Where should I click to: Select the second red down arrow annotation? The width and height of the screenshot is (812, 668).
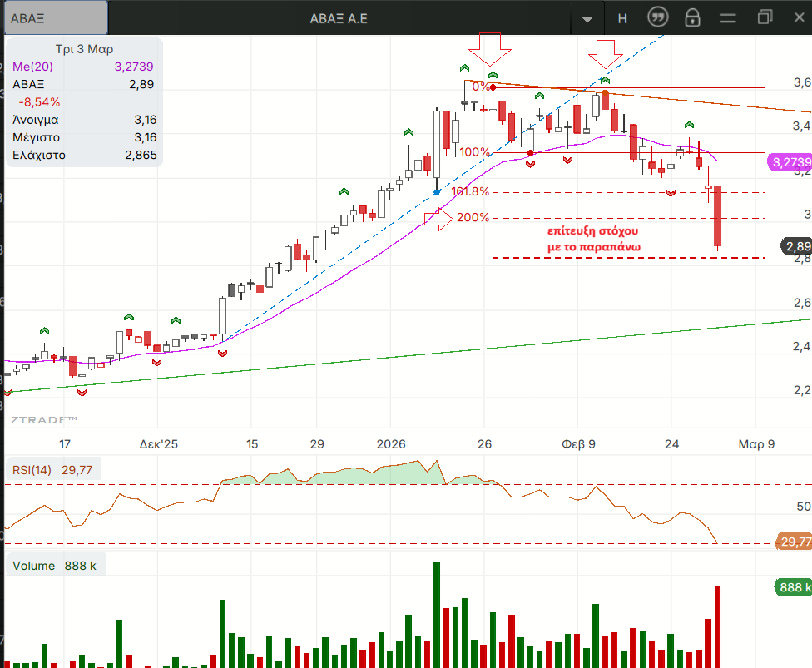pos(605,54)
